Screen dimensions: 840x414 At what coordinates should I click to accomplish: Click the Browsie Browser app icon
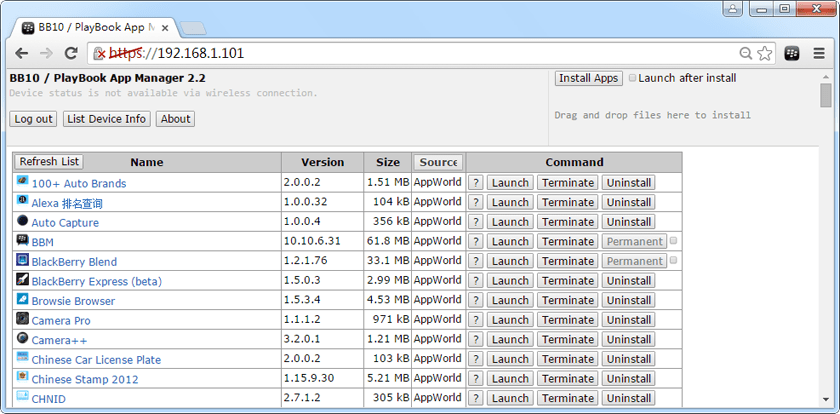[22, 298]
